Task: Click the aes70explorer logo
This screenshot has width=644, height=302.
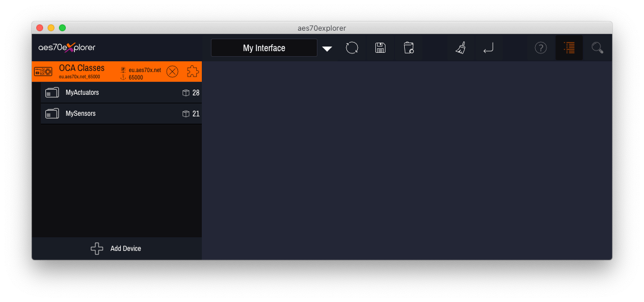Action: click(x=67, y=48)
